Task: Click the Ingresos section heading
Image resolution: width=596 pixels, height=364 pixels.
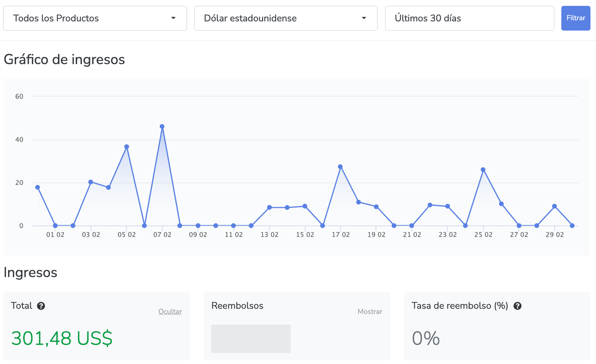Action: [x=31, y=273]
